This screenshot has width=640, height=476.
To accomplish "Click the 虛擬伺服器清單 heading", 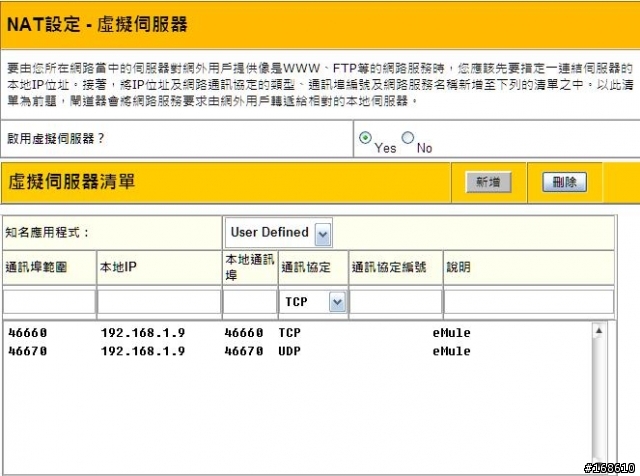I will coord(71,181).
